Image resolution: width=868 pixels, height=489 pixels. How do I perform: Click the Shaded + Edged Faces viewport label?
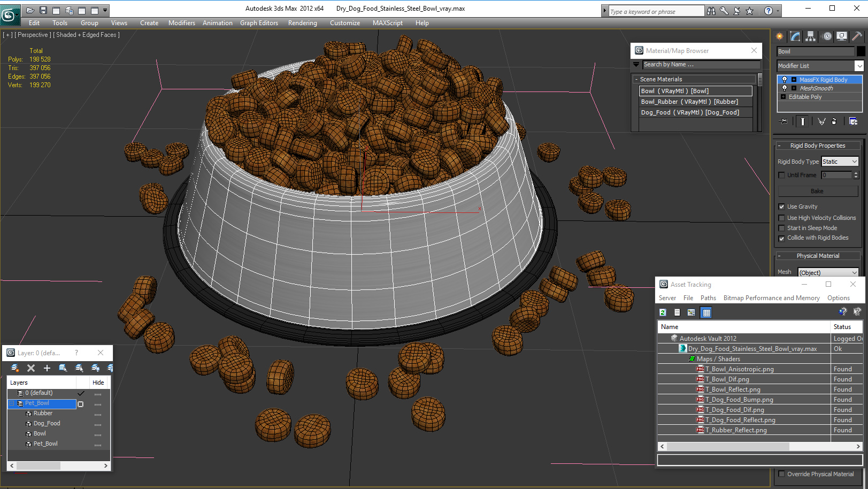86,35
